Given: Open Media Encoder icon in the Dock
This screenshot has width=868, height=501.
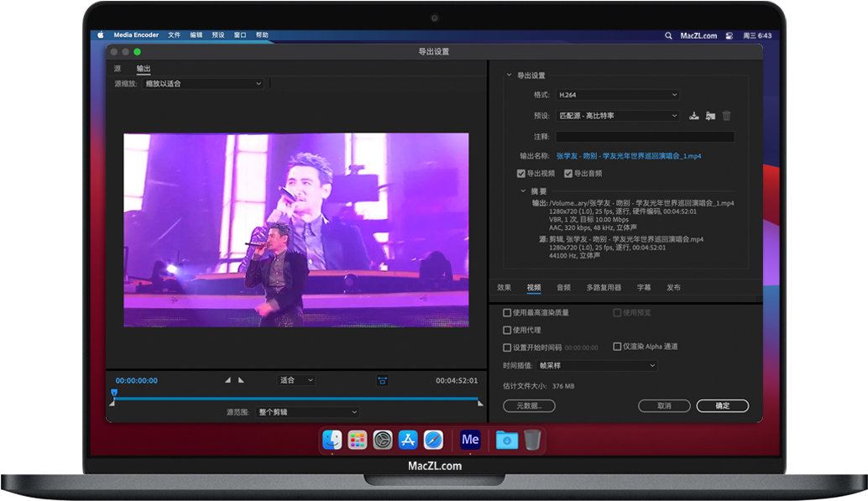Looking at the screenshot, I should coord(470,440).
